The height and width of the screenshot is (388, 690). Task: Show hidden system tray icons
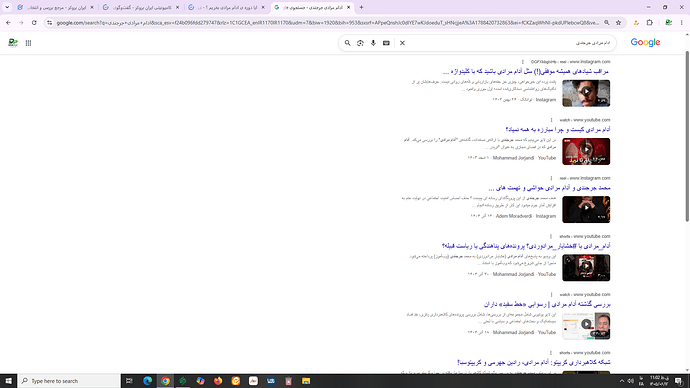[622, 381]
